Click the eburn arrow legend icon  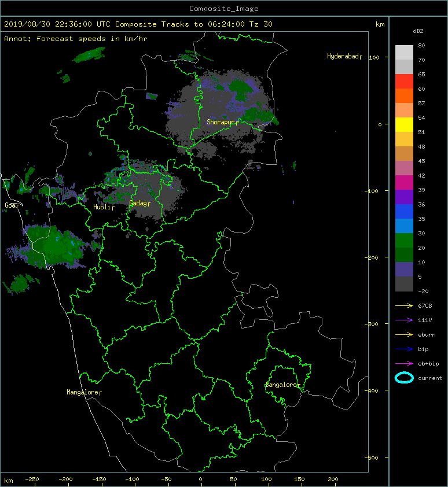pos(404,335)
